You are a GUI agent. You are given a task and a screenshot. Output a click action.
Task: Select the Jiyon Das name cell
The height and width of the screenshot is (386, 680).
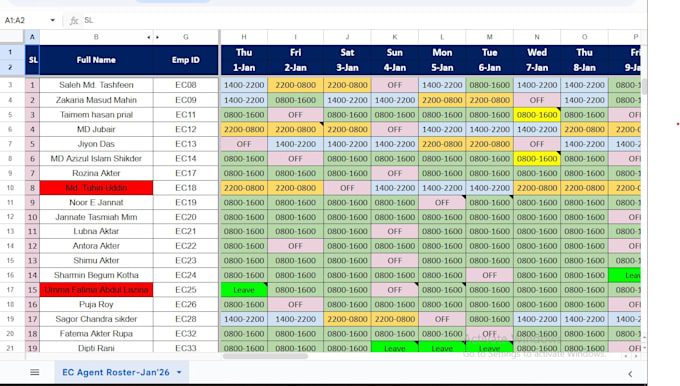pos(96,144)
